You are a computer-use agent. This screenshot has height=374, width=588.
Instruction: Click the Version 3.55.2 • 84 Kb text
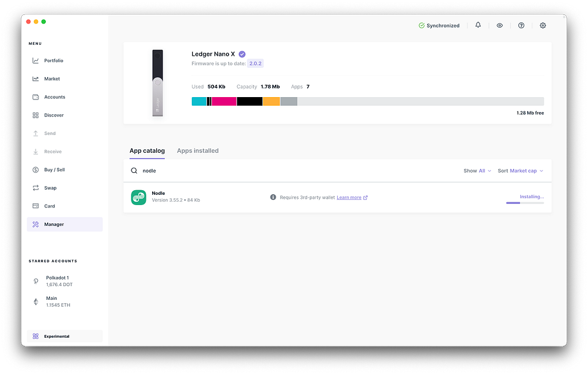point(176,200)
